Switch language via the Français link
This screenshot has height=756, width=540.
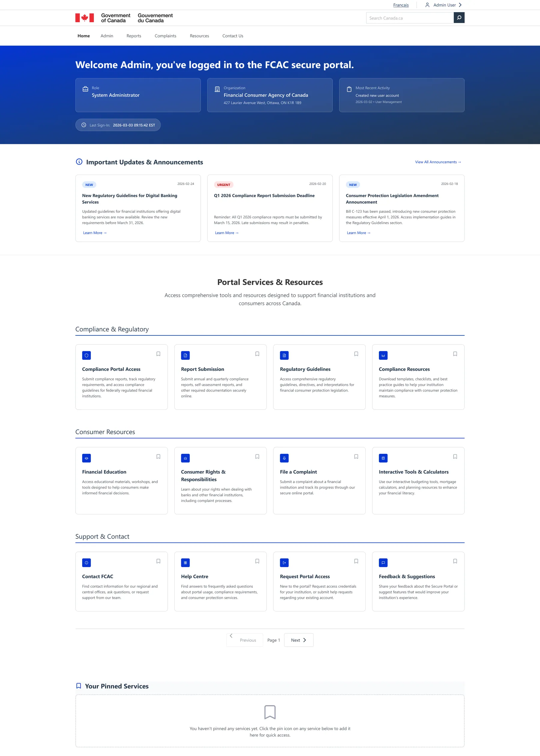tap(401, 5)
